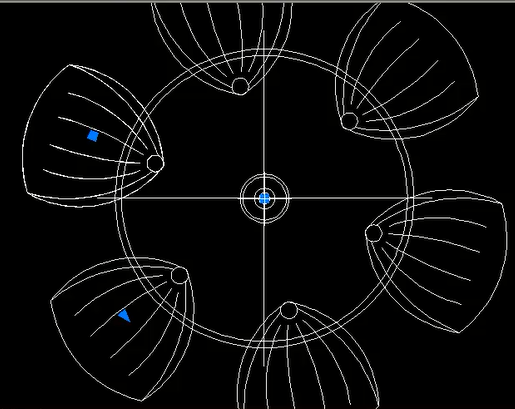
Task: Select the small hinge circle of lower-left petal
Action: click(179, 275)
